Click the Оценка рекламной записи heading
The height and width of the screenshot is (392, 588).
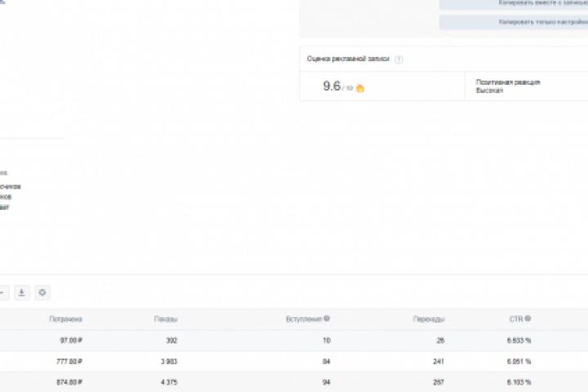[x=348, y=59]
